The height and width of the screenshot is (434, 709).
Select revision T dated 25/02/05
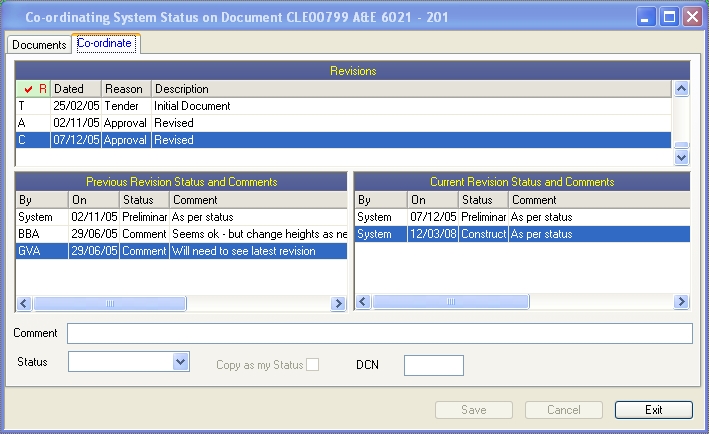pos(344,106)
